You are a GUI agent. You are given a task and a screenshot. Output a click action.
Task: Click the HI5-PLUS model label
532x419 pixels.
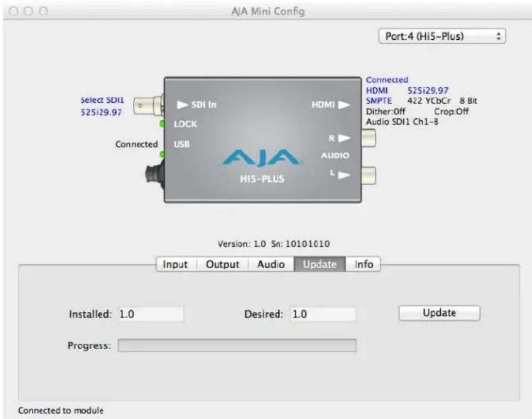point(262,179)
